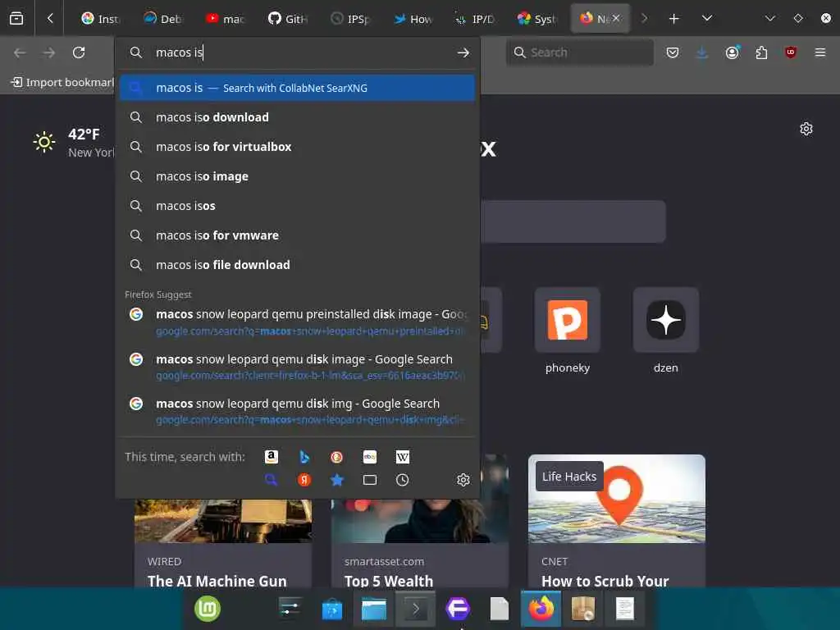Open search settings gear in dropdown

click(463, 480)
